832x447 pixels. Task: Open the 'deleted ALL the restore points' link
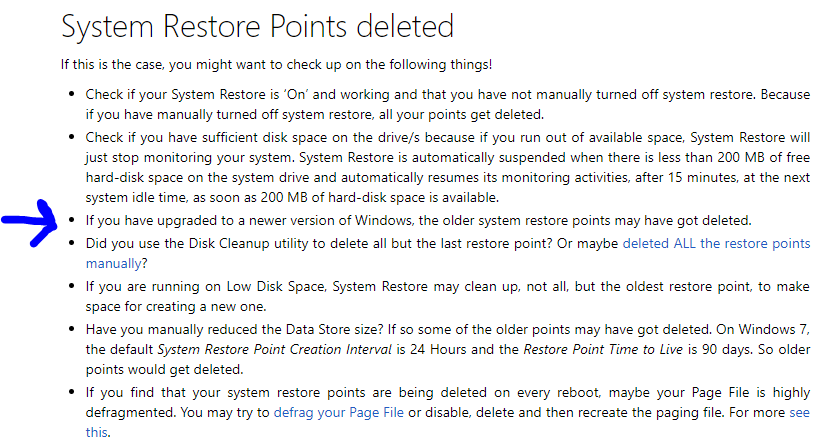click(x=716, y=243)
